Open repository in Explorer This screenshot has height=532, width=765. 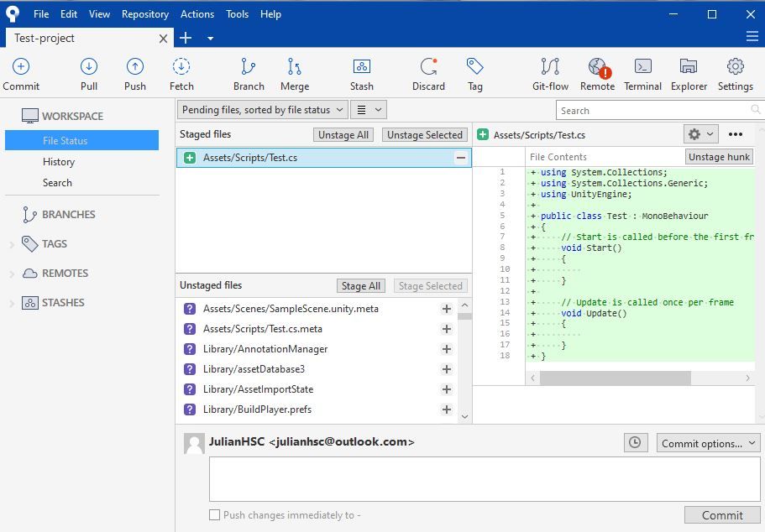tap(689, 66)
